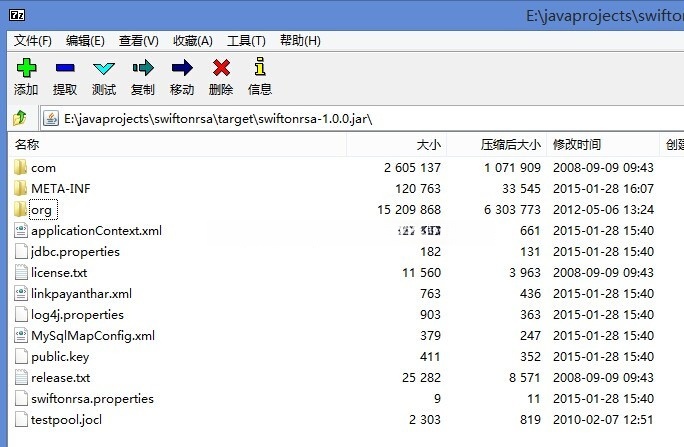684x447 pixels.
Task: Click the Delete (删除) red X icon
Action: (221, 68)
